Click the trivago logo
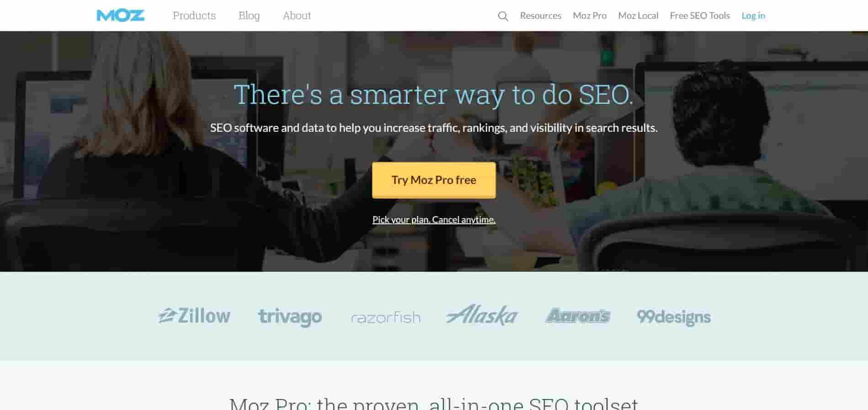This screenshot has height=410, width=868. (x=290, y=317)
